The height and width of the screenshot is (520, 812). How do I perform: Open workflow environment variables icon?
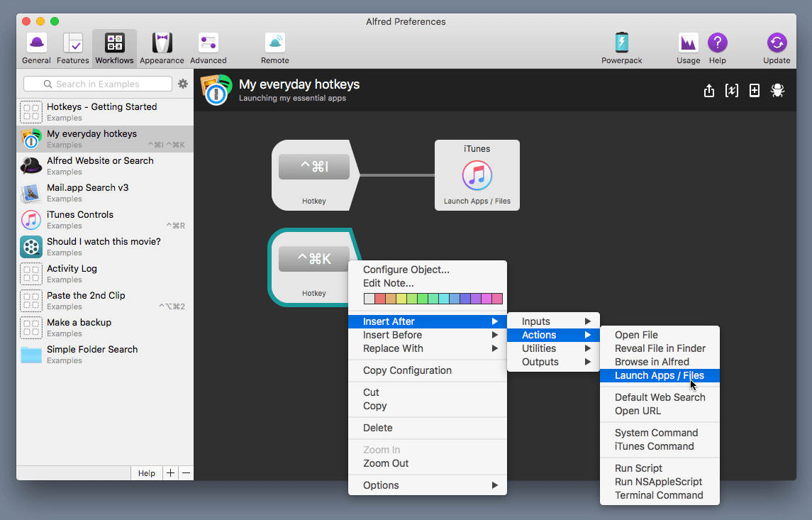[x=731, y=91]
